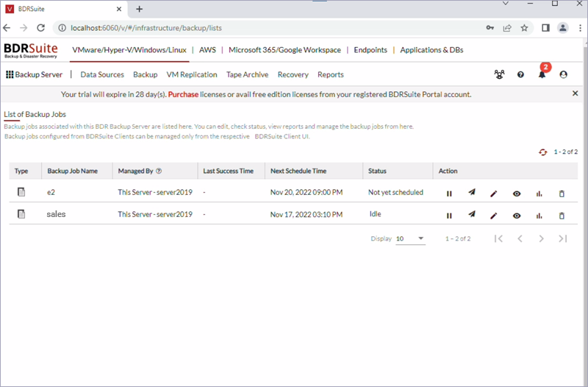
Task: Dismiss the trial expiry banner
Action: pos(576,93)
